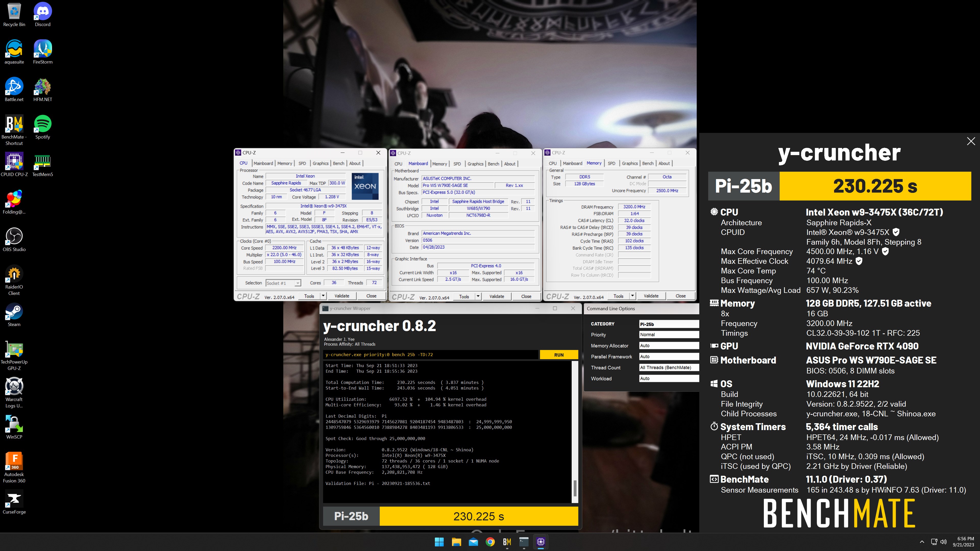This screenshot has height=551, width=980.
Task: Click Validate in Memory CPU-Z window
Action: click(651, 296)
